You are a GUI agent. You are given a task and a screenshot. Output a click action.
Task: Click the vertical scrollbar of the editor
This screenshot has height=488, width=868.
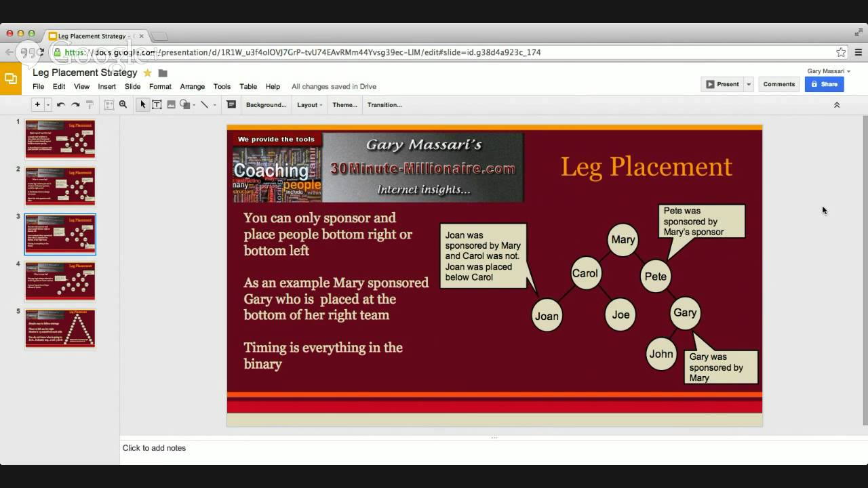pos(865,271)
